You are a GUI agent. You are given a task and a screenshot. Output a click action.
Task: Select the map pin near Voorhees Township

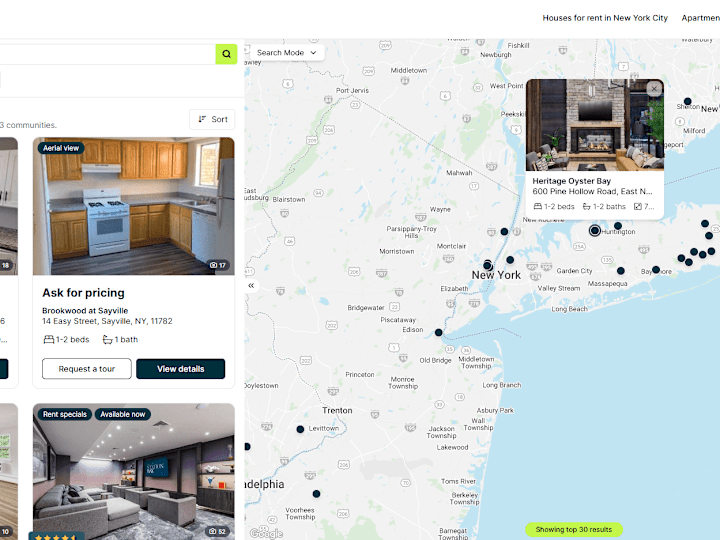point(316,494)
